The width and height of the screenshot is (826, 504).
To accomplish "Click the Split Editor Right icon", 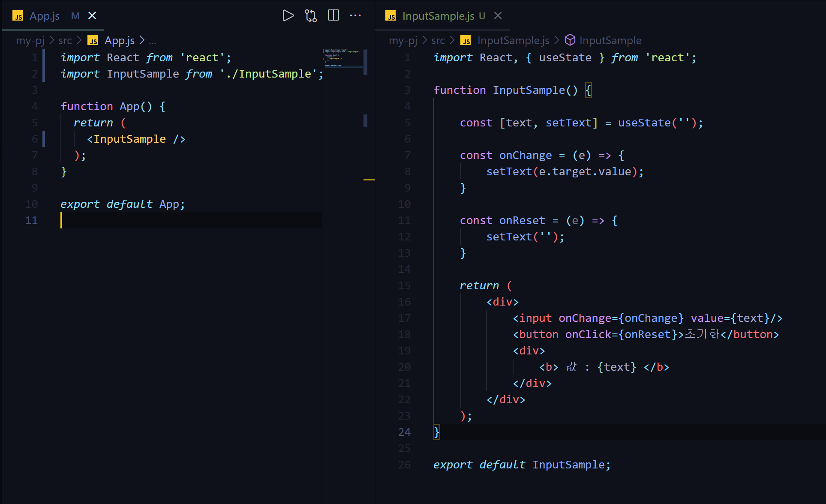I will click(333, 16).
